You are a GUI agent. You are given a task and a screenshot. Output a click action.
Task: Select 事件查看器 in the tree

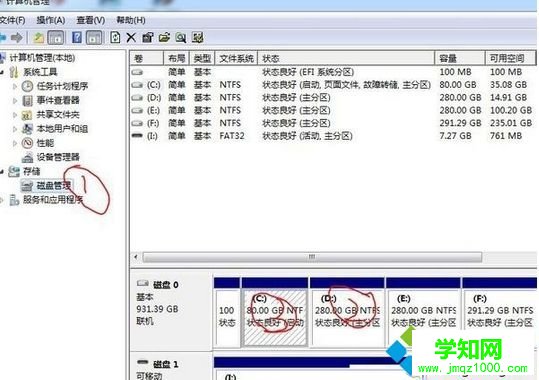pyautogui.click(x=58, y=100)
